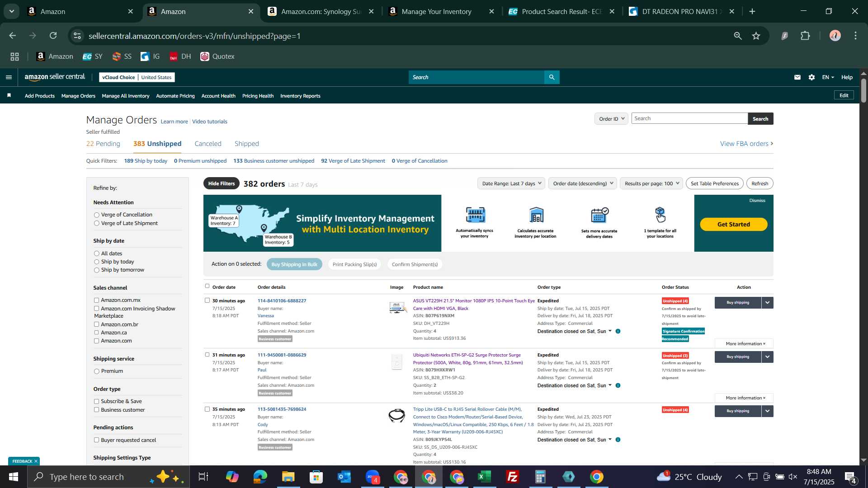Viewport: 868px width, 488px height.
Task: Switch to the Shipped orders tab
Action: pyautogui.click(x=246, y=144)
